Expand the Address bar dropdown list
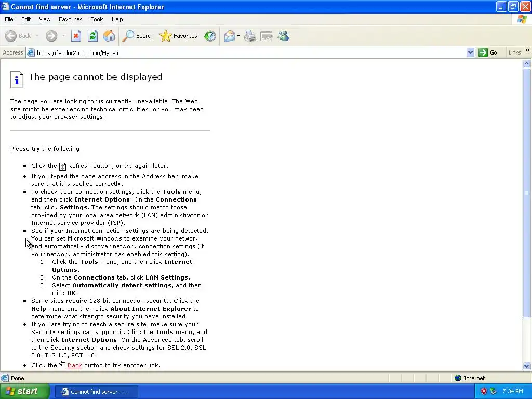 click(x=470, y=52)
